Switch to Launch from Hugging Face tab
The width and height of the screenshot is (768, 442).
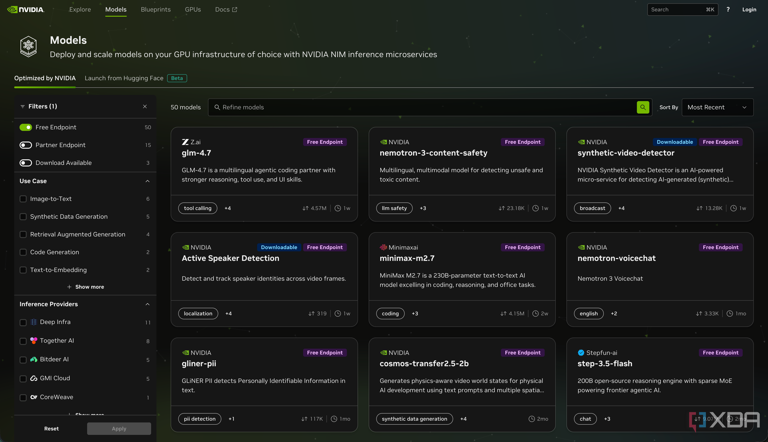[x=124, y=78]
